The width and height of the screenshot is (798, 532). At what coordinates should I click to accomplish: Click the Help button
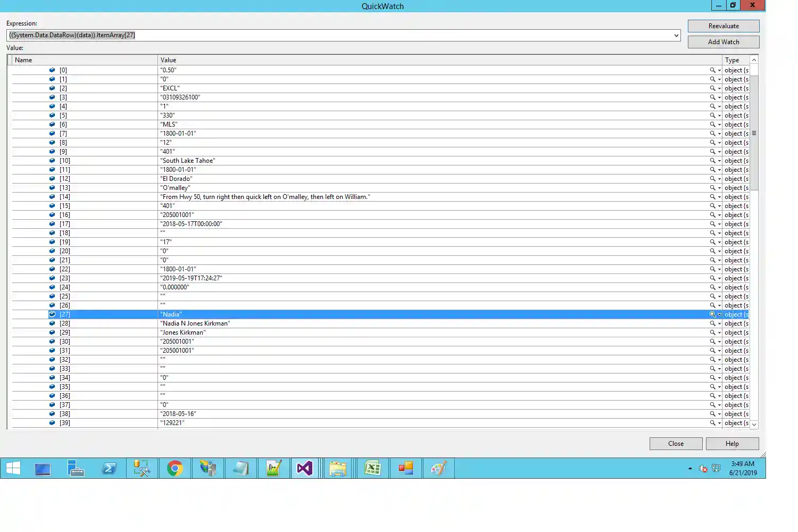[731, 444]
